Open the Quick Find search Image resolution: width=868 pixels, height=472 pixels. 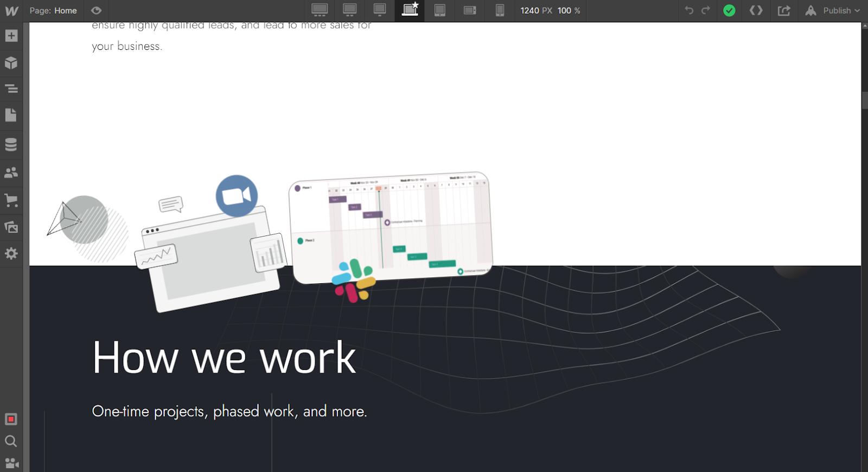pos(11,441)
